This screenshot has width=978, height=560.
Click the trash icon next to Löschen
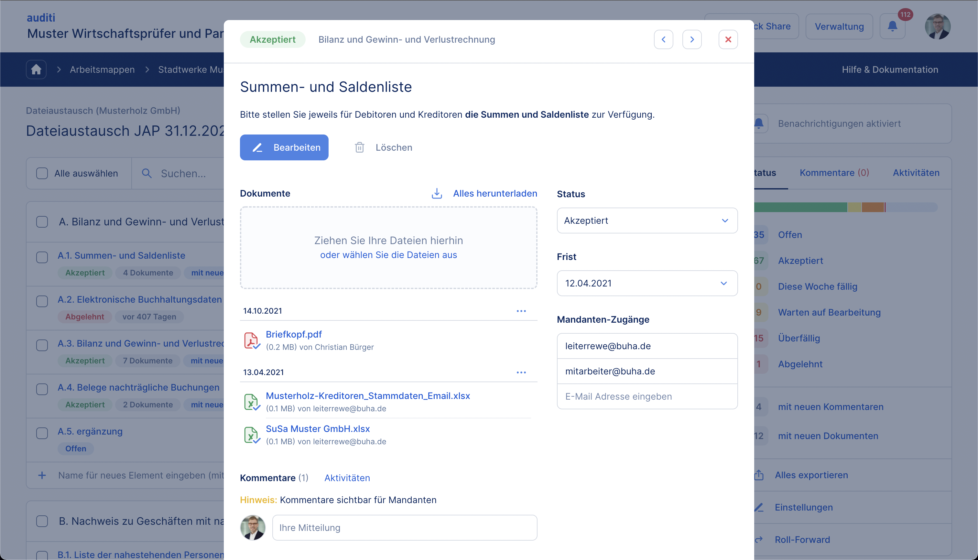(x=359, y=147)
